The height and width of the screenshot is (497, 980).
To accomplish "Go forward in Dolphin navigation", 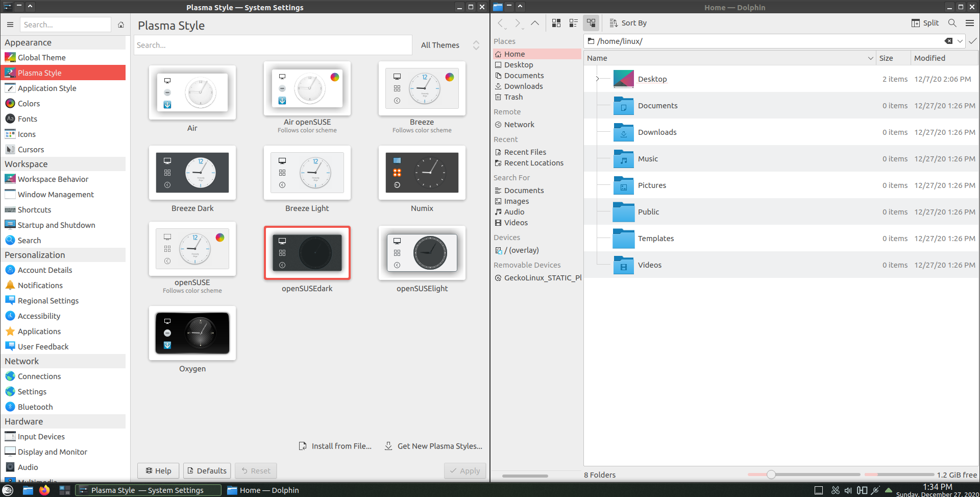I will tap(518, 23).
